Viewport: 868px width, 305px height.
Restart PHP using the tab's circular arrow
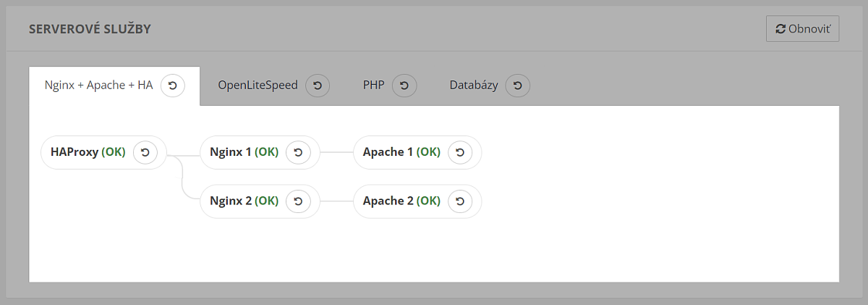404,85
